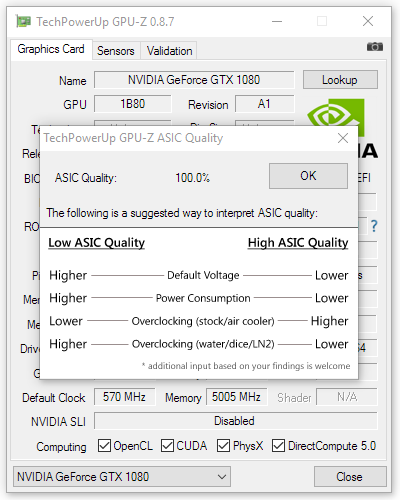Image resolution: width=400 pixels, height=500 pixels.
Task: Click the NVIDIA SLI field showing Disabled
Action: [235, 421]
